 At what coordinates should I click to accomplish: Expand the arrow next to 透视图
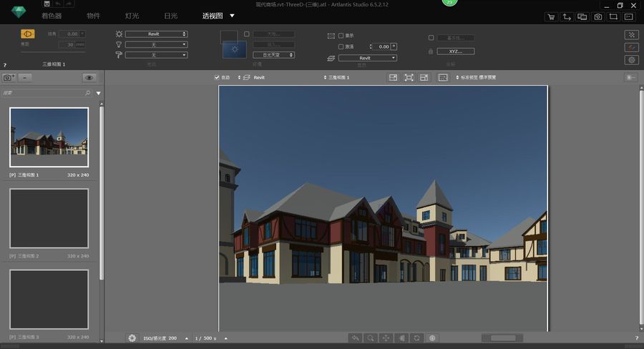pyautogui.click(x=232, y=16)
